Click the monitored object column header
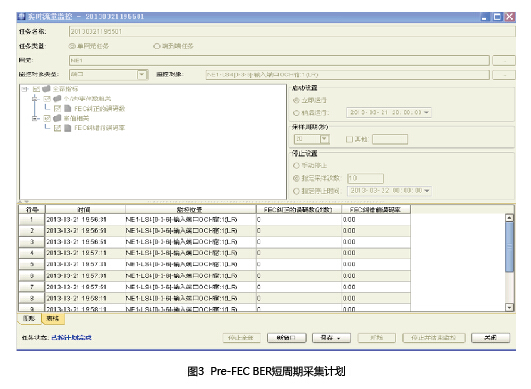The image size is (531, 389). pos(190,209)
